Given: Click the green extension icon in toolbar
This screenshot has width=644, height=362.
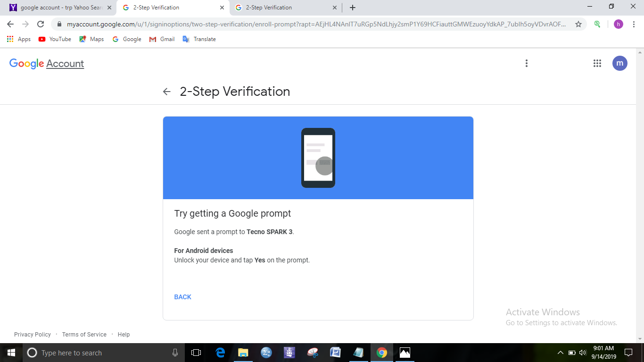Looking at the screenshot, I should pos(597,24).
